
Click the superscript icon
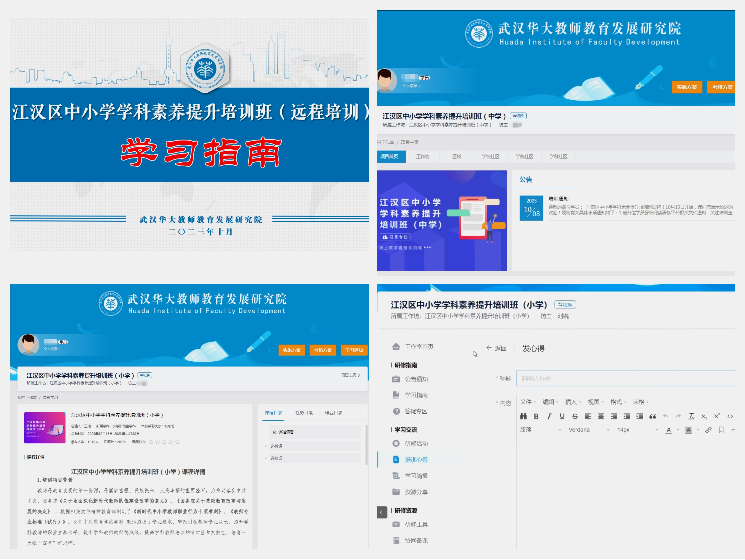pos(717,416)
